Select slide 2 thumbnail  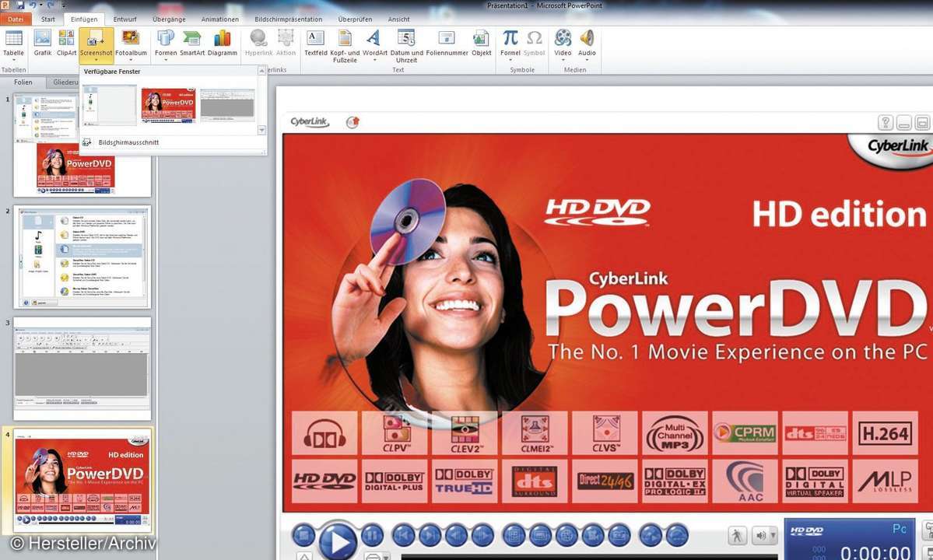click(82, 257)
